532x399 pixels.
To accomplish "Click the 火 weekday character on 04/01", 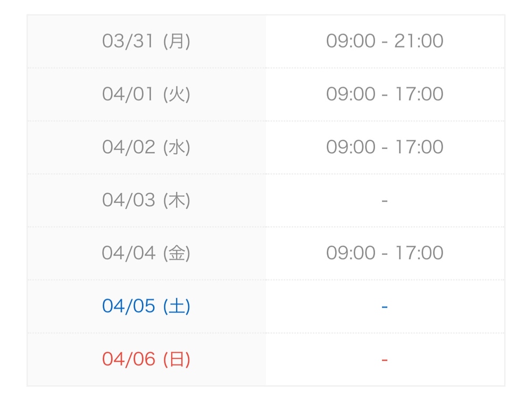I will point(177,94).
